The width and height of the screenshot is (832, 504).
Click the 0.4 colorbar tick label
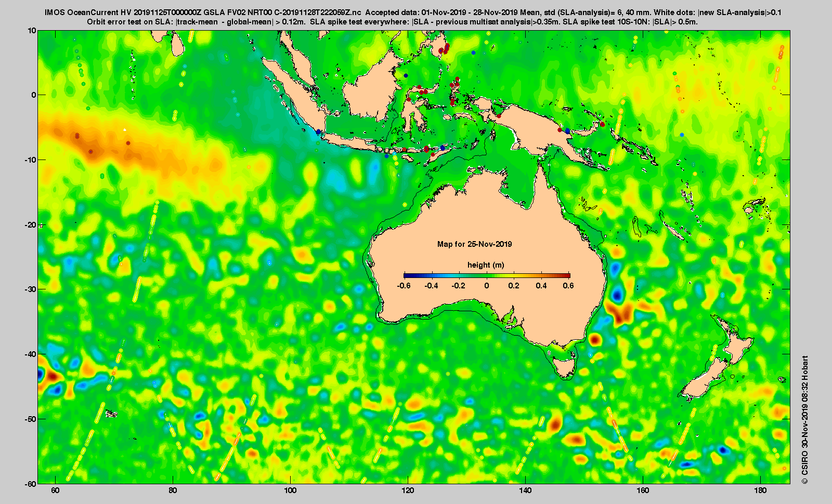pyautogui.click(x=541, y=286)
